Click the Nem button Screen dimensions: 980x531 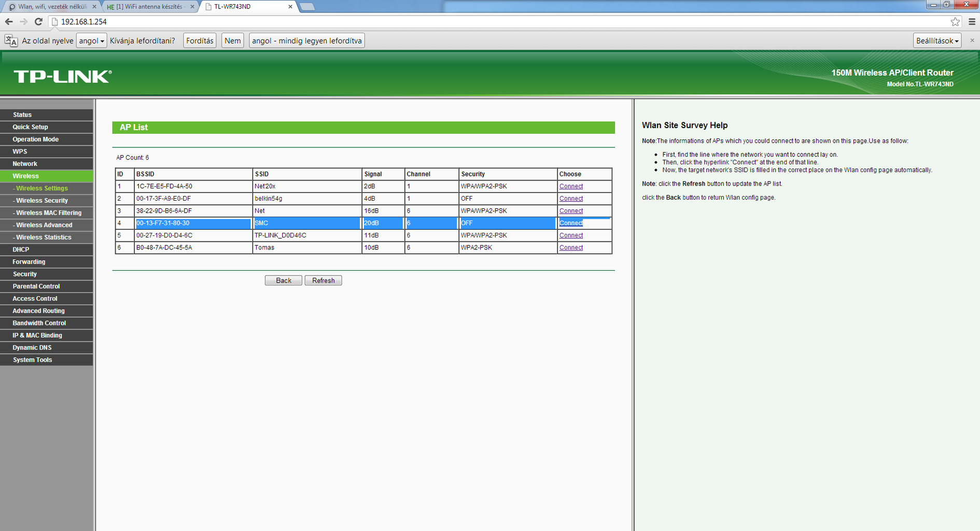[x=232, y=40]
